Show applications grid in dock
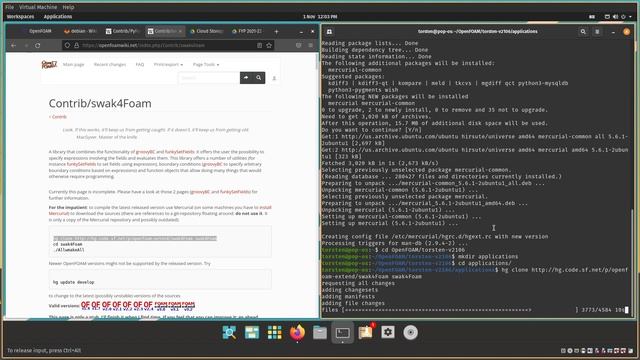This screenshot has height=360, width=640. 275,333
